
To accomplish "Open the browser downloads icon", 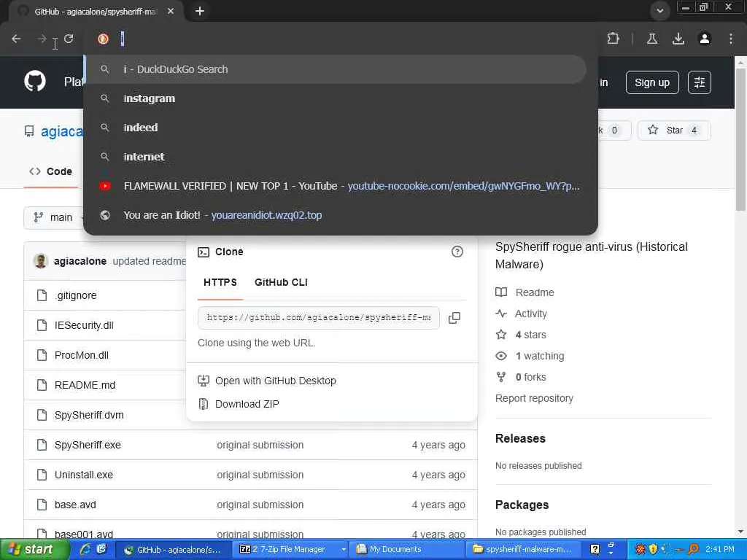I will [678, 39].
